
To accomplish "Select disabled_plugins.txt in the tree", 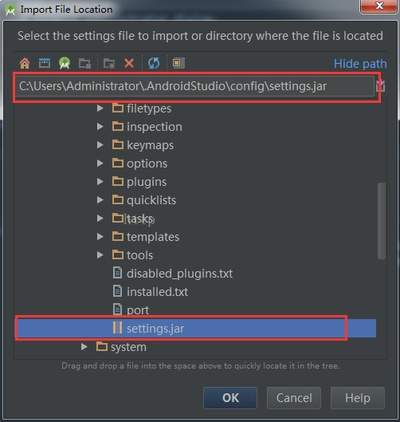I will tap(173, 273).
